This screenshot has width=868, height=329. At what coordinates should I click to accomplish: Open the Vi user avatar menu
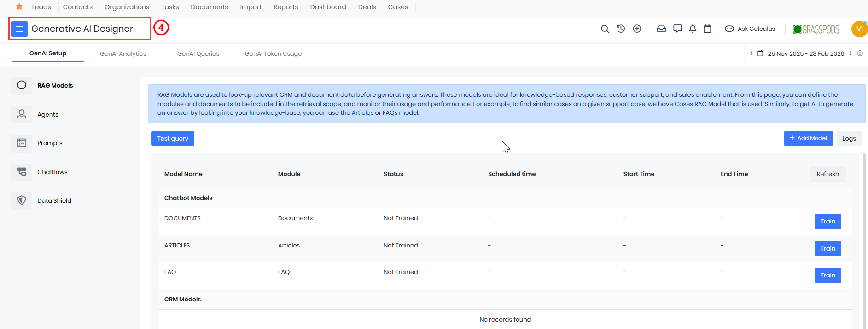[x=859, y=29]
